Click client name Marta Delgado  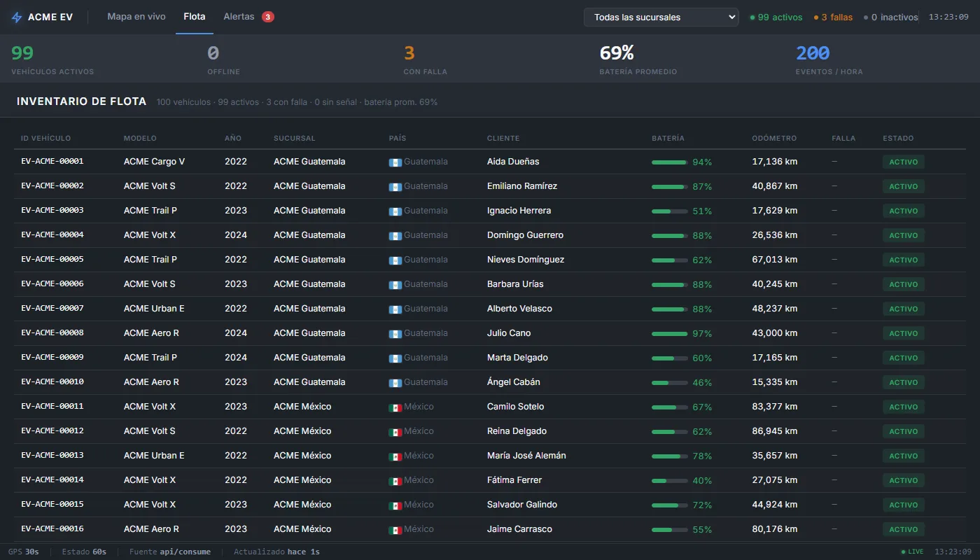click(517, 357)
